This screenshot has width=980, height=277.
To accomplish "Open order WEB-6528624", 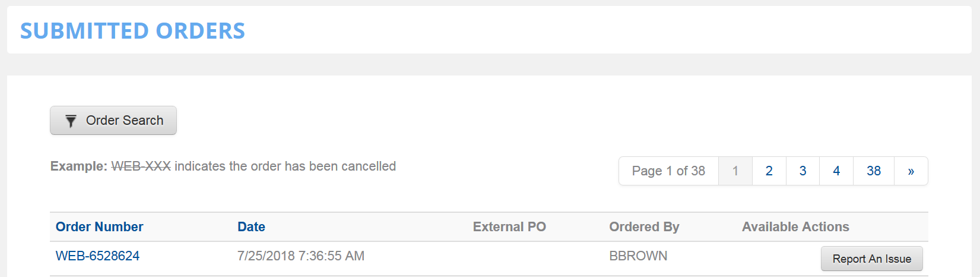I will [97, 256].
